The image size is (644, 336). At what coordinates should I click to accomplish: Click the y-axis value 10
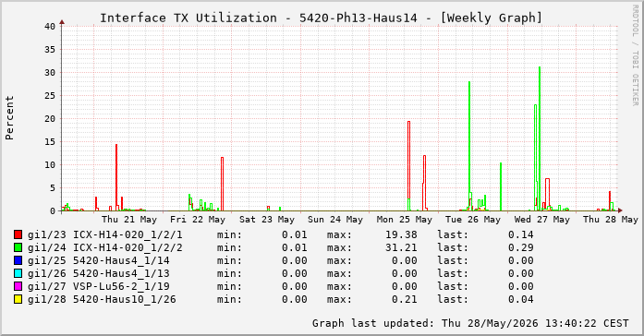[x=50, y=165]
